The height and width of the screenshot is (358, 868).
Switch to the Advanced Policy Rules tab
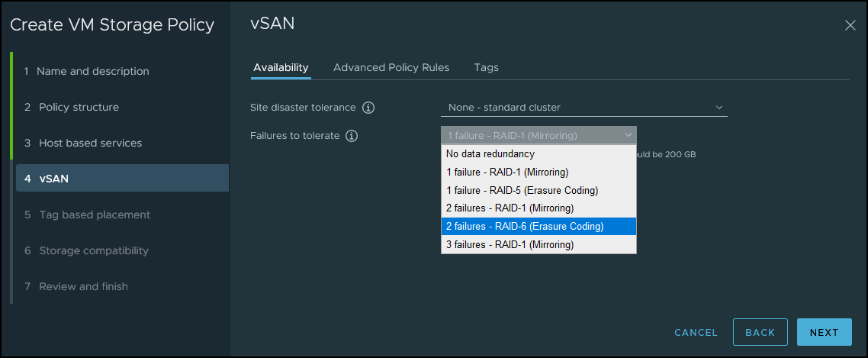pos(391,67)
